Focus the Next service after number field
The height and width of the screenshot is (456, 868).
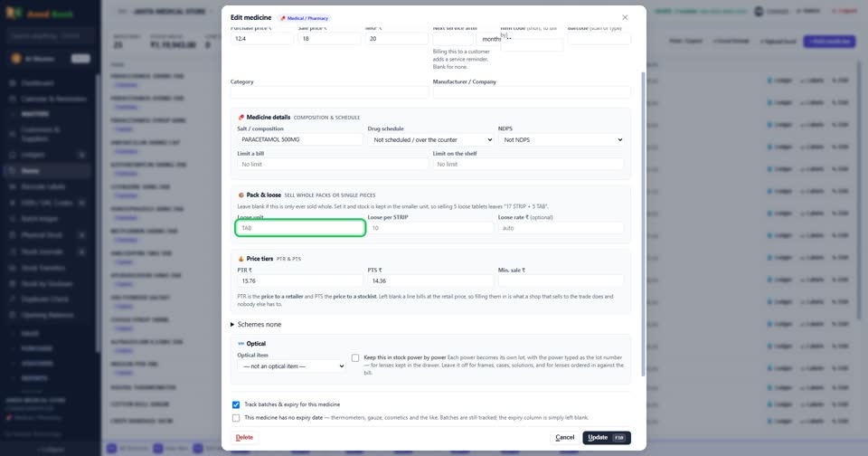453,39
